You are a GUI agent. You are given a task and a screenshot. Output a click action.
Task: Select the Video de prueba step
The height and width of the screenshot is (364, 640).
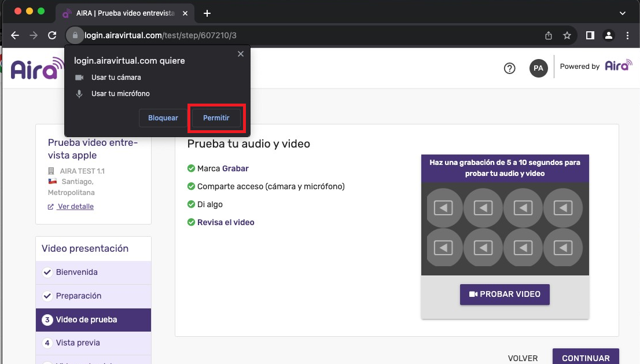click(x=94, y=319)
